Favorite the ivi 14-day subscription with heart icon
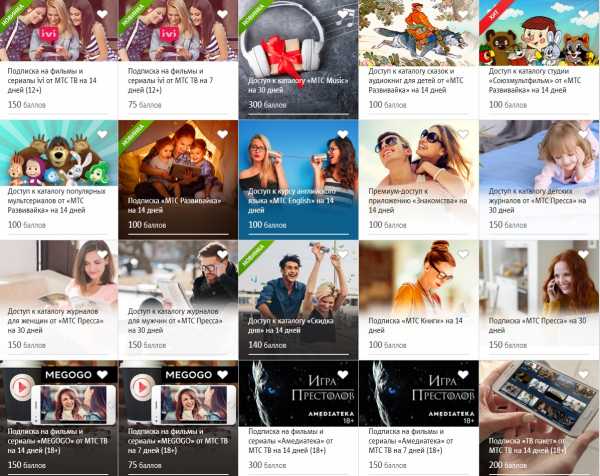The image size is (600, 476). click(102, 15)
